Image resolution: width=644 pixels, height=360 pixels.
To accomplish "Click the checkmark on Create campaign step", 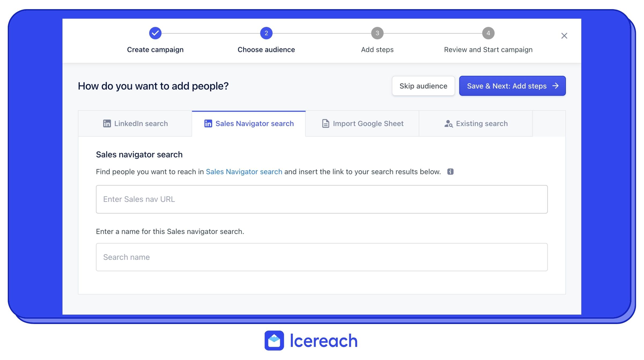I will [x=155, y=33].
